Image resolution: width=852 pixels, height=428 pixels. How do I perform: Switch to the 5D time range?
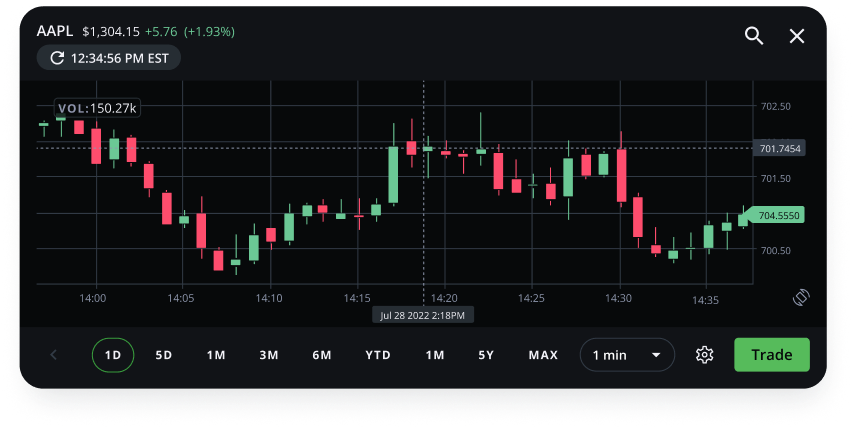click(x=164, y=355)
